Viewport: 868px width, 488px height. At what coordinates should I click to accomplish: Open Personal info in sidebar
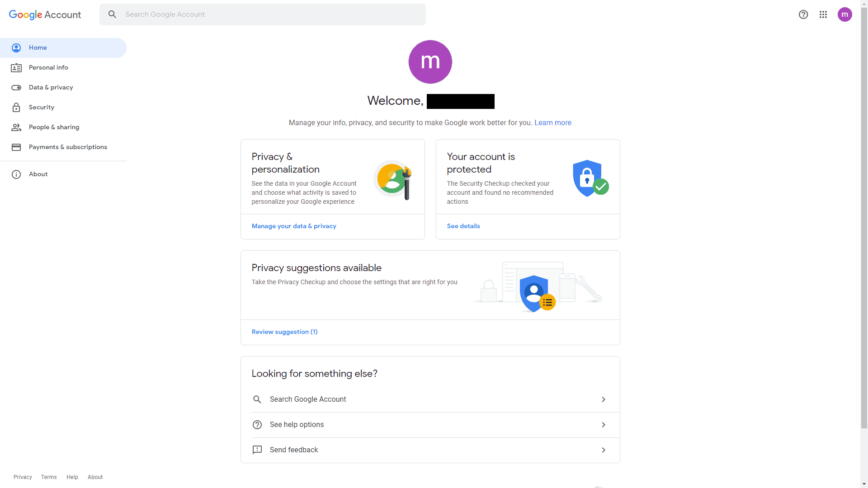click(x=63, y=68)
